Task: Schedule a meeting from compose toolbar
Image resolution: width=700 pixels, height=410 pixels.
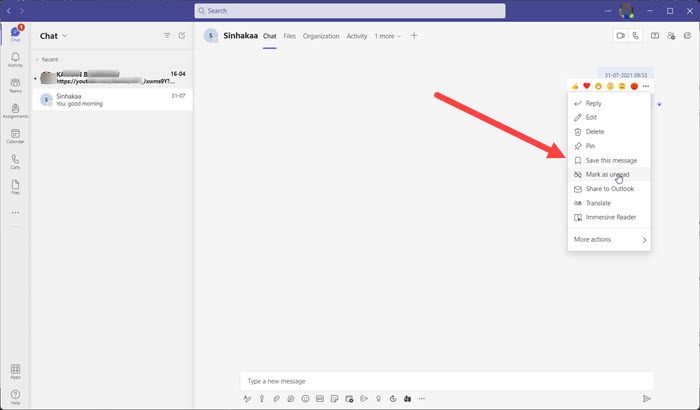Action: (349, 399)
